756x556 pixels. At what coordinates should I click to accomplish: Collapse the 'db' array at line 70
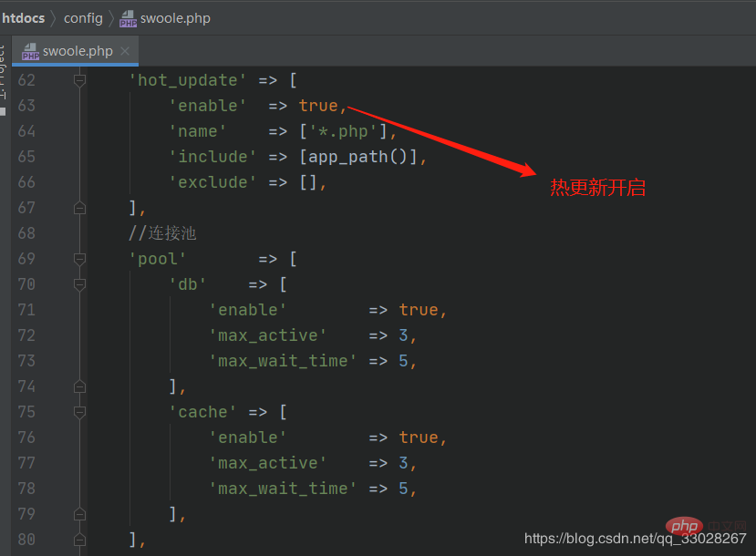[79, 284]
